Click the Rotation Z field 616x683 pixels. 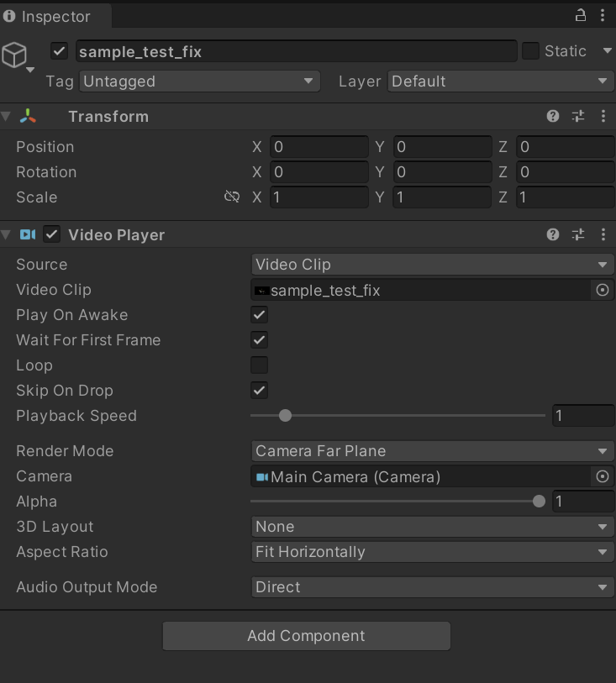[x=566, y=172]
